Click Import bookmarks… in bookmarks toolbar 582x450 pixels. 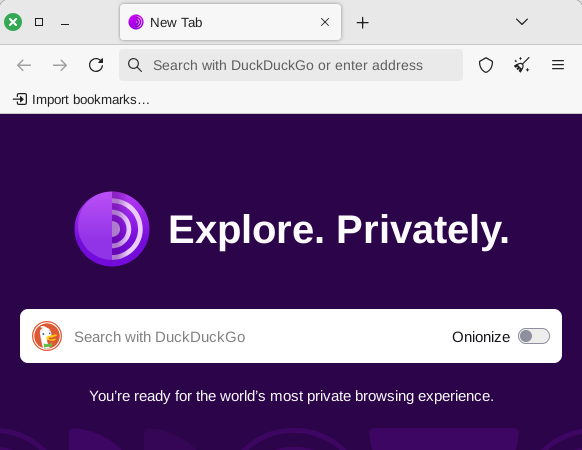[x=81, y=100]
